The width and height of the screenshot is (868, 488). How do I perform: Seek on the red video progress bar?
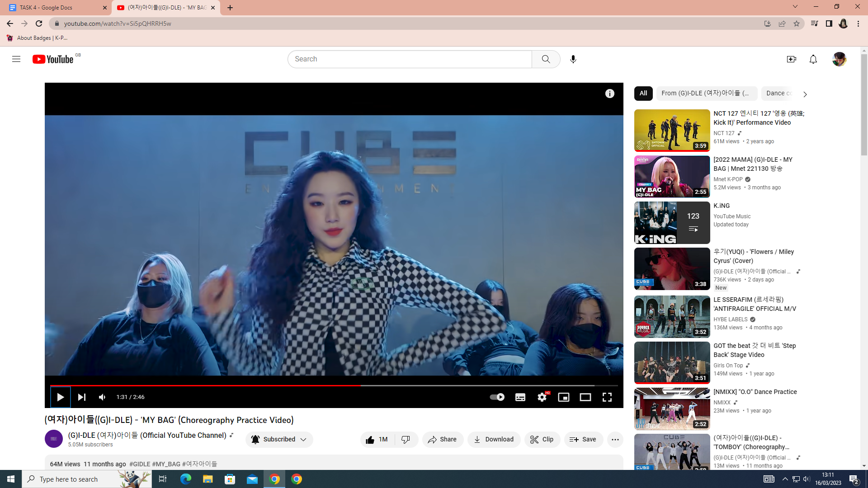tap(334, 385)
